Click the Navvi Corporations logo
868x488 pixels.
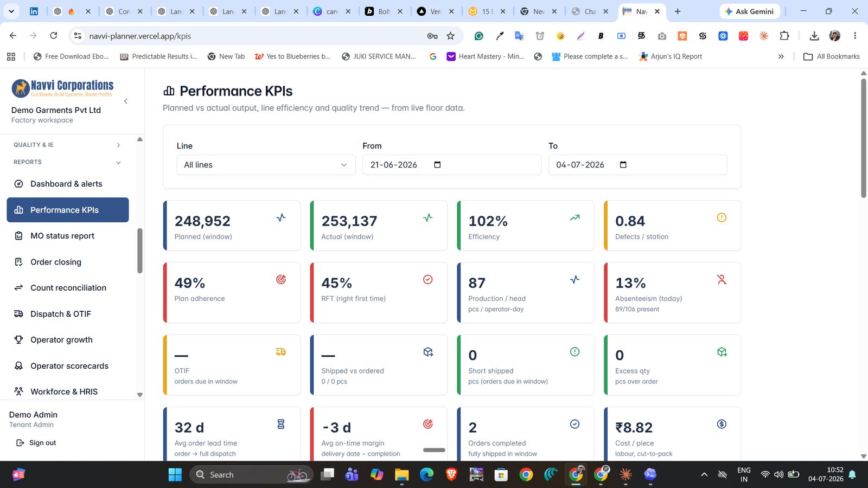(x=62, y=88)
